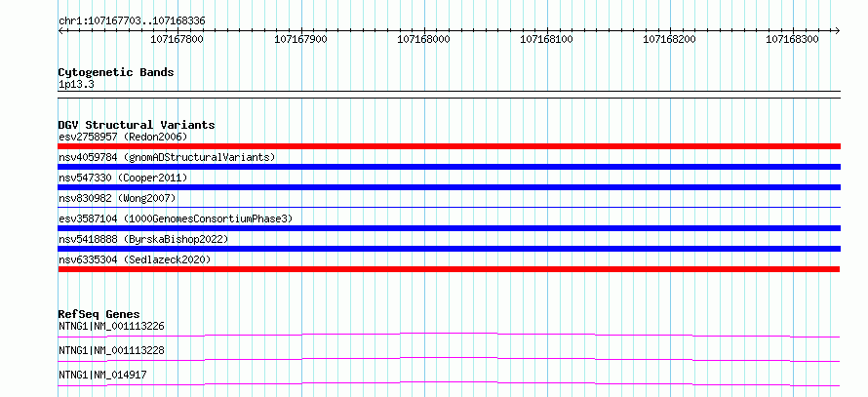The image size is (868, 397).
Task: Click the blue bar for nsv5418888
Action: coord(450,249)
